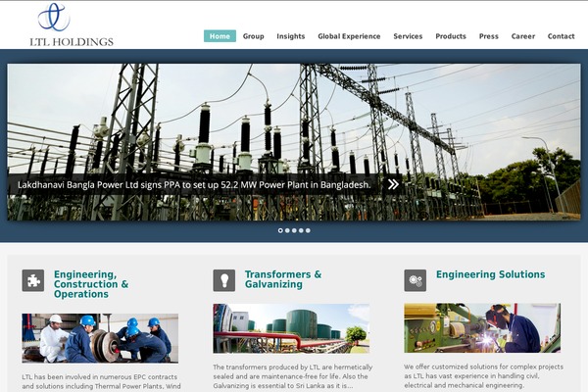Click the welder at machine thumbnail

(482, 328)
